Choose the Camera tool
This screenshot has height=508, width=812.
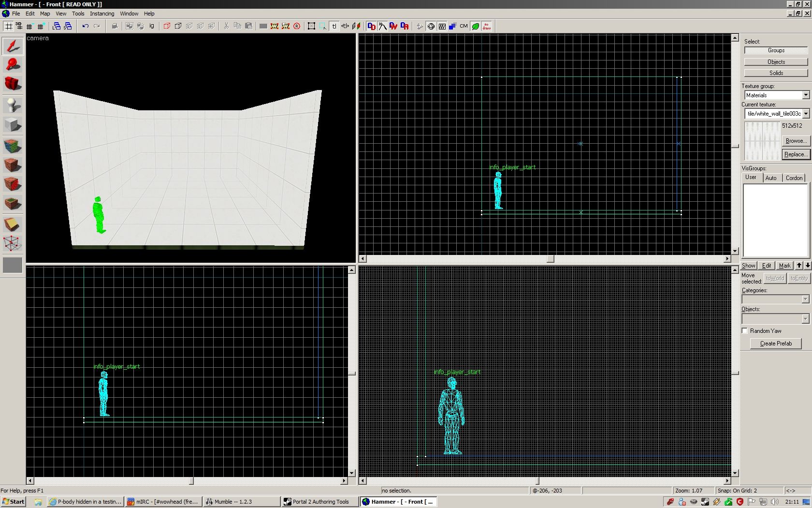[x=13, y=84]
